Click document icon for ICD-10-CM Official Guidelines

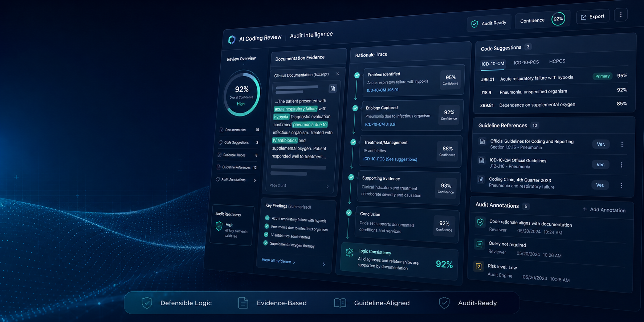click(482, 160)
